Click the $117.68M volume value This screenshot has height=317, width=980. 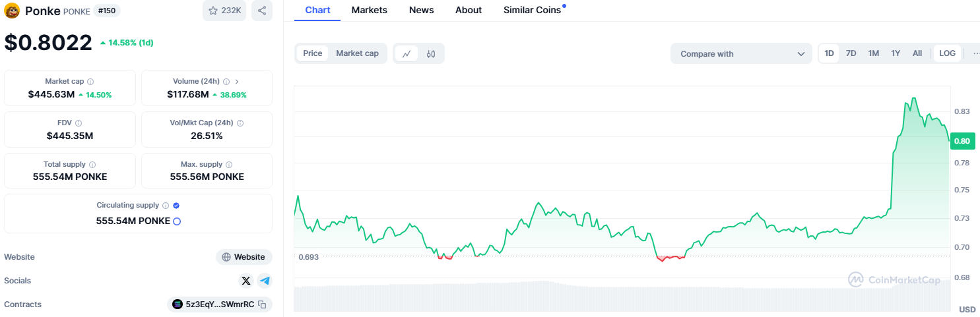tap(188, 95)
